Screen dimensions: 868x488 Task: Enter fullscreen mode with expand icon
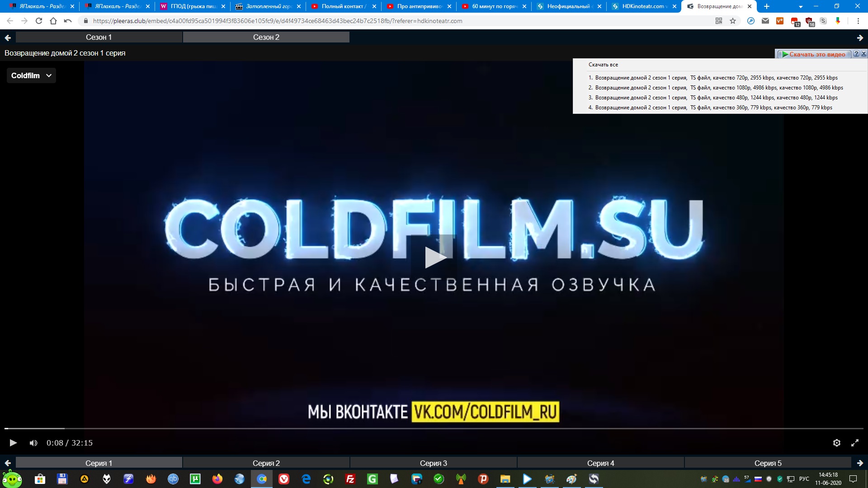pyautogui.click(x=854, y=443)
